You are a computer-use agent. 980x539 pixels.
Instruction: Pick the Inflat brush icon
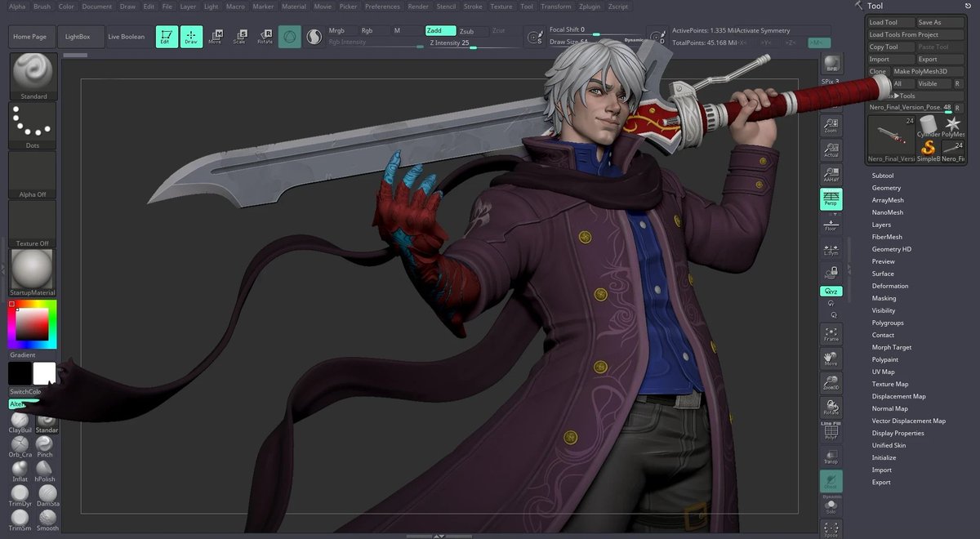[x=20, y=471]
